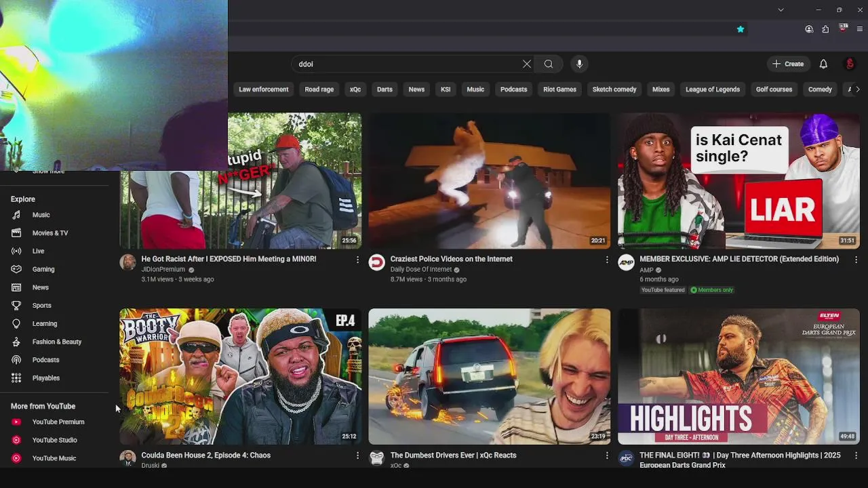This screenshot has width=868, height=488.
Task: Open darts HIGHLIGHTS thumbnail
Action: pos(738,377)
